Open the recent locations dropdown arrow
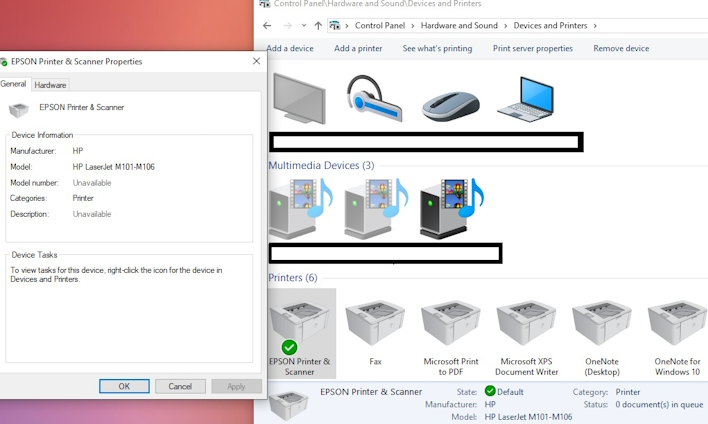This screenshot has height=424, width=708. [304, 26]
